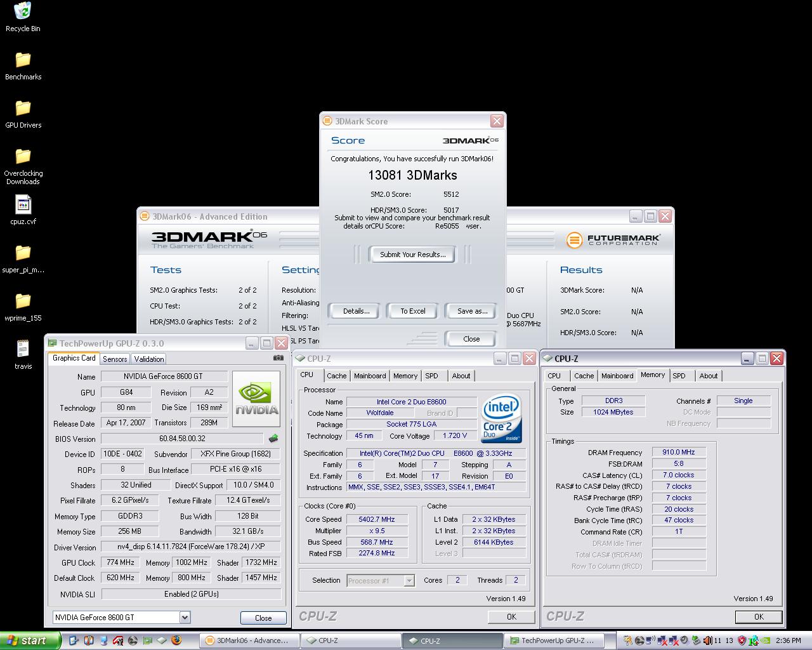Click OK in the left CPU-Z window
The height and width of the screenshot is (650, 812).
[511, 616]
